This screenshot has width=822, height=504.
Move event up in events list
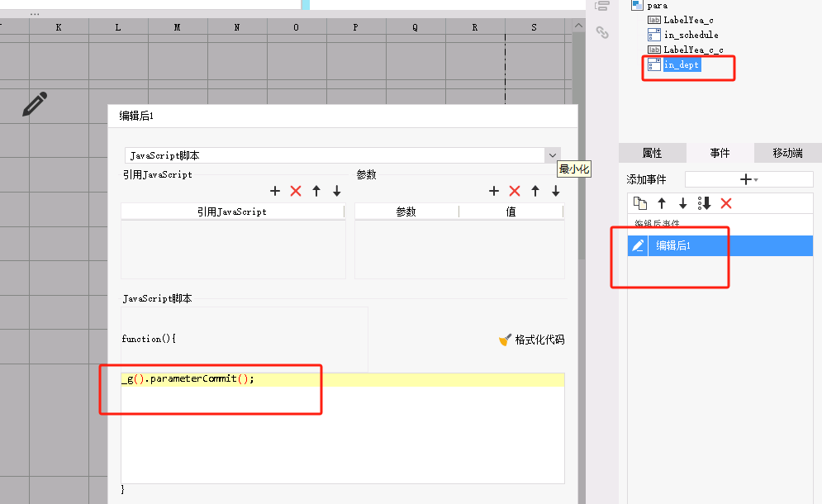tap(662, 203)
